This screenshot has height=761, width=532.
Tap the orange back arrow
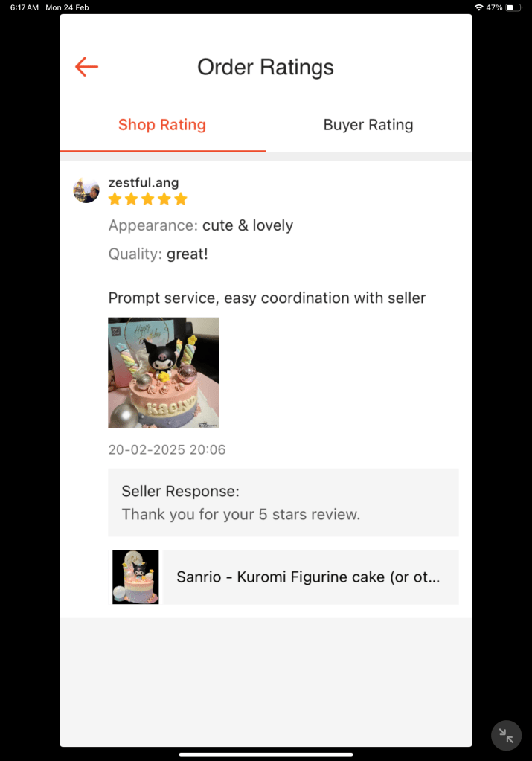[x=86, y=67]
